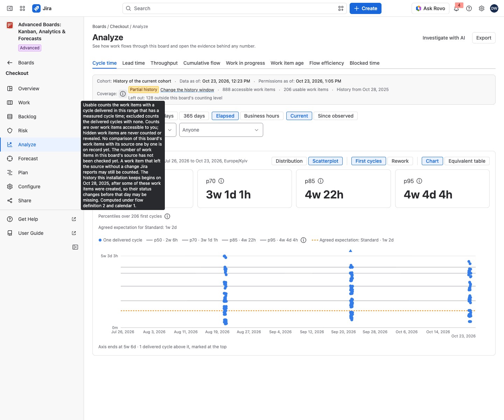The width and height of the screenshot is (504, 420).
Task: Click Ask Rovo button
Action: (430, 8)
